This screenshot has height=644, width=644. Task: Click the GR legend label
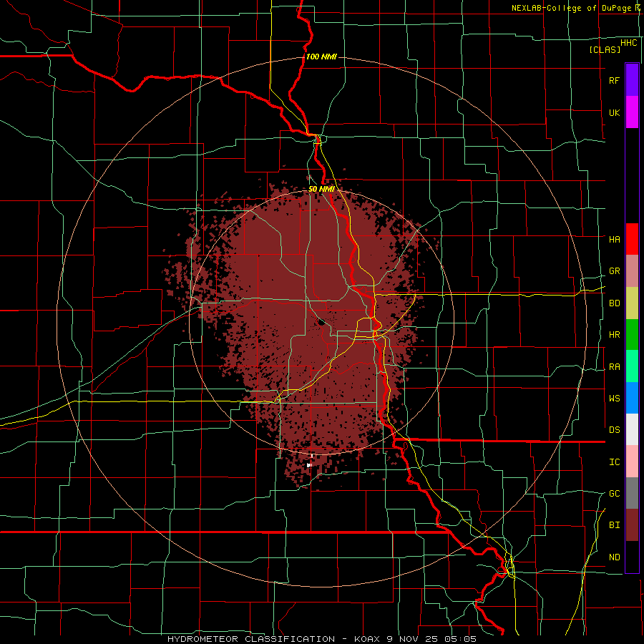tap(614, 271)
